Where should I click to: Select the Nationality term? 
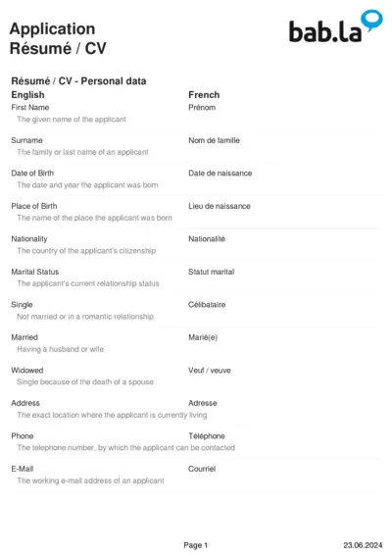click(x=29, y=239)
